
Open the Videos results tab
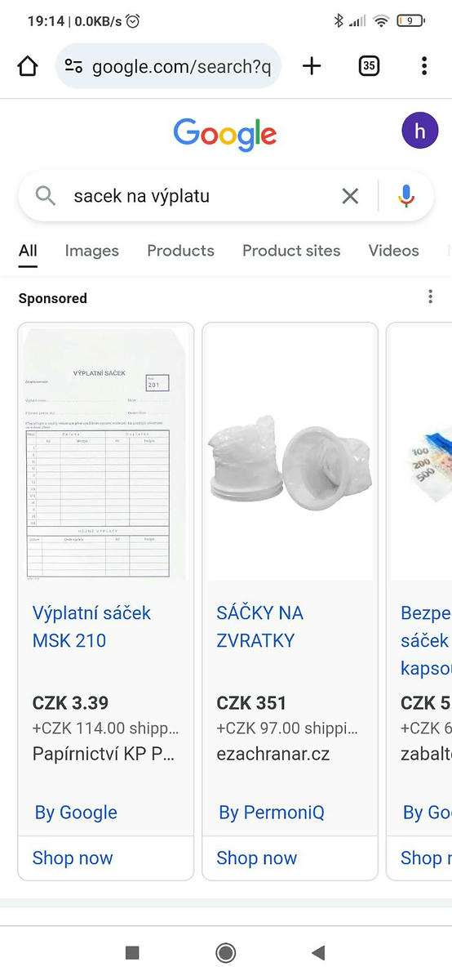point(393,251)
